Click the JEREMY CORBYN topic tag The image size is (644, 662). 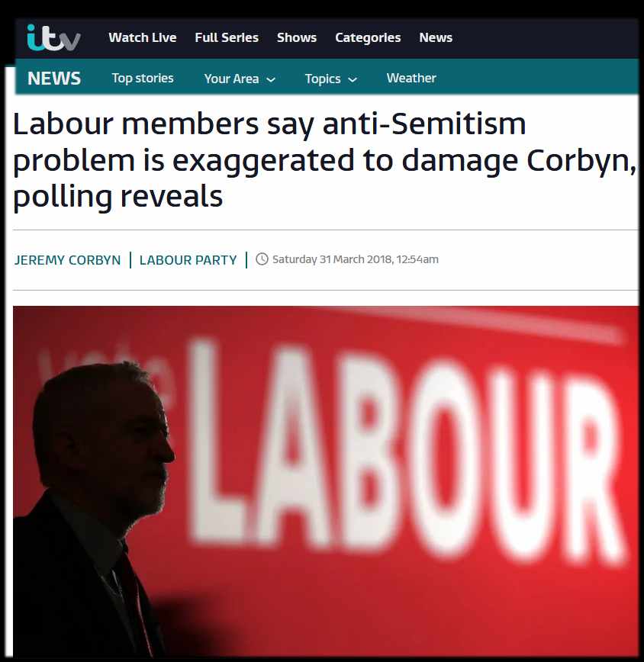(x=68, y=260)
